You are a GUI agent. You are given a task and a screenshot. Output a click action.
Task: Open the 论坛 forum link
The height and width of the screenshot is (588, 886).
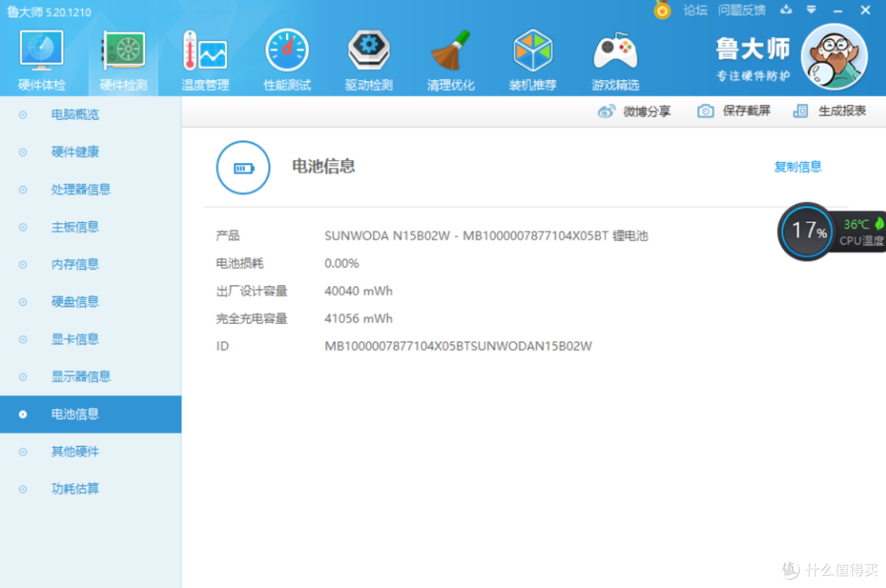695,10
